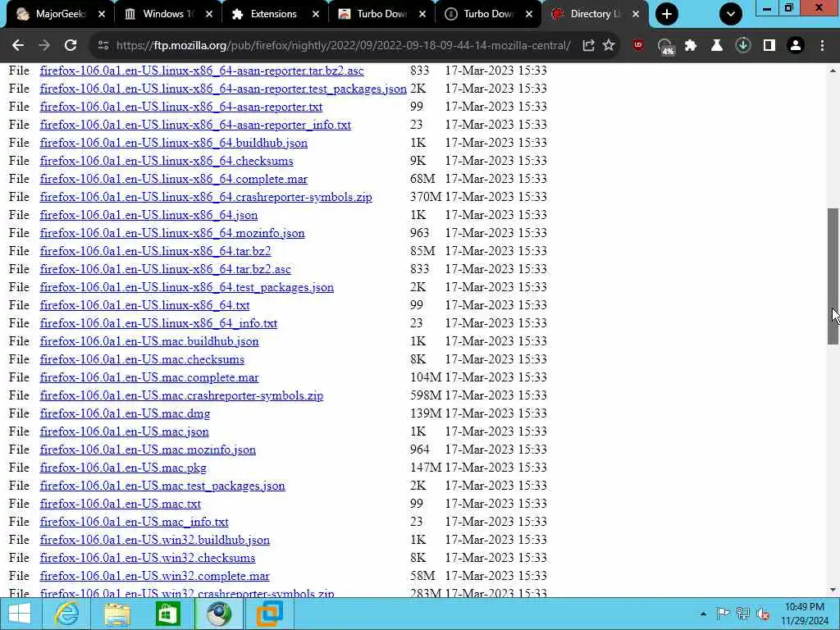Open linux-x86_64-asan-reporter.test_packages.json link

point(223,89)
